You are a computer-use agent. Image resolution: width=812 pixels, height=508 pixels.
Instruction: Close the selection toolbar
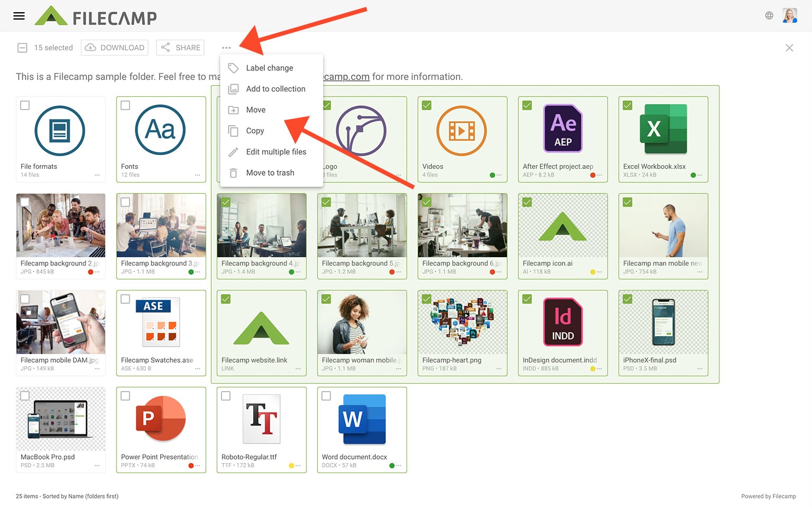(789, 48)
